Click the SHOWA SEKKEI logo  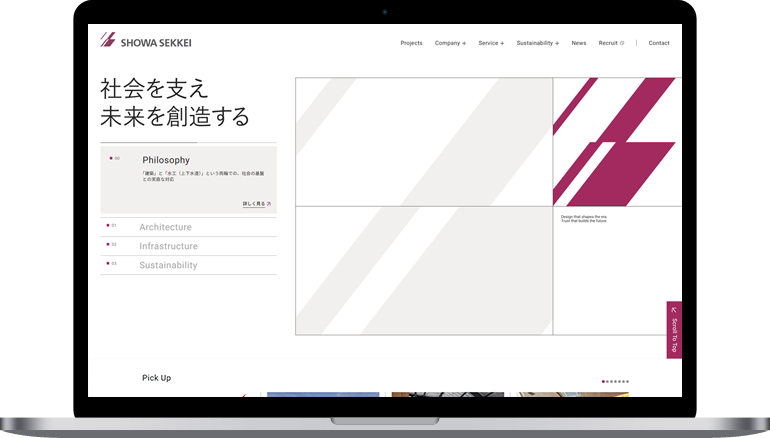(146, 40)
